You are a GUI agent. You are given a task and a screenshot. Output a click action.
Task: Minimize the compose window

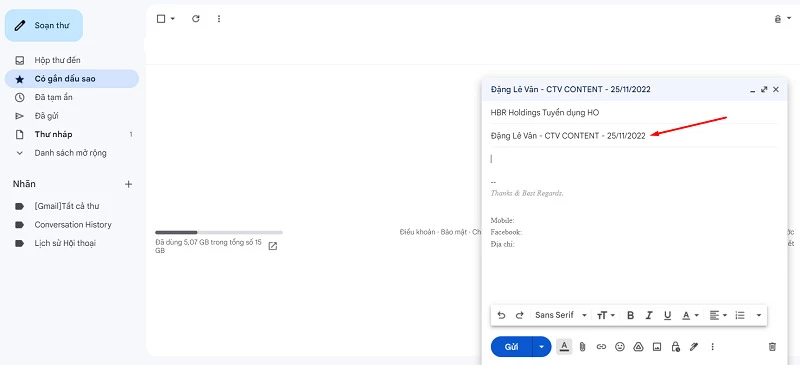753,90
